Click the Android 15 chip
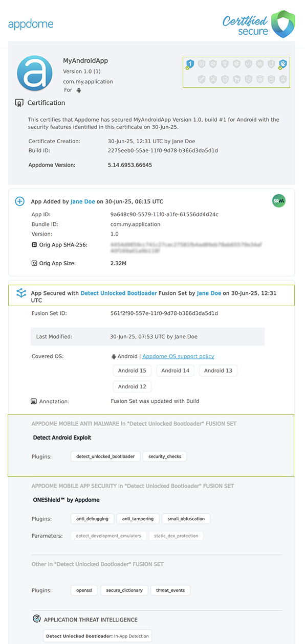This screenshot has height=644, width=305. tap(132, 371)
